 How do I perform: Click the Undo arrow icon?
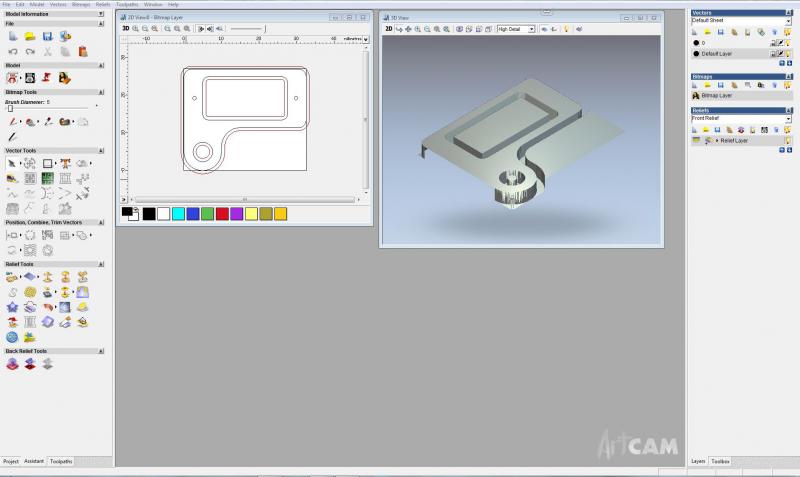(12, 50)
